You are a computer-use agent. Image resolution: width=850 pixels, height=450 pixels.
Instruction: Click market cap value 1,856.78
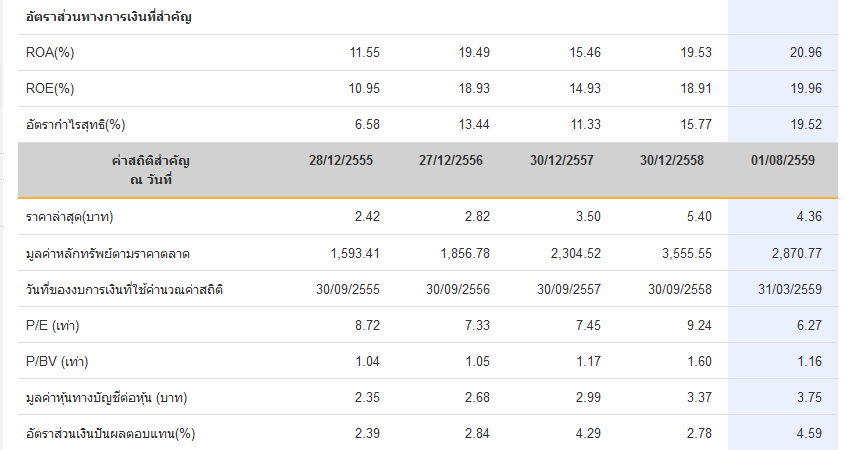tap(465, 253)
